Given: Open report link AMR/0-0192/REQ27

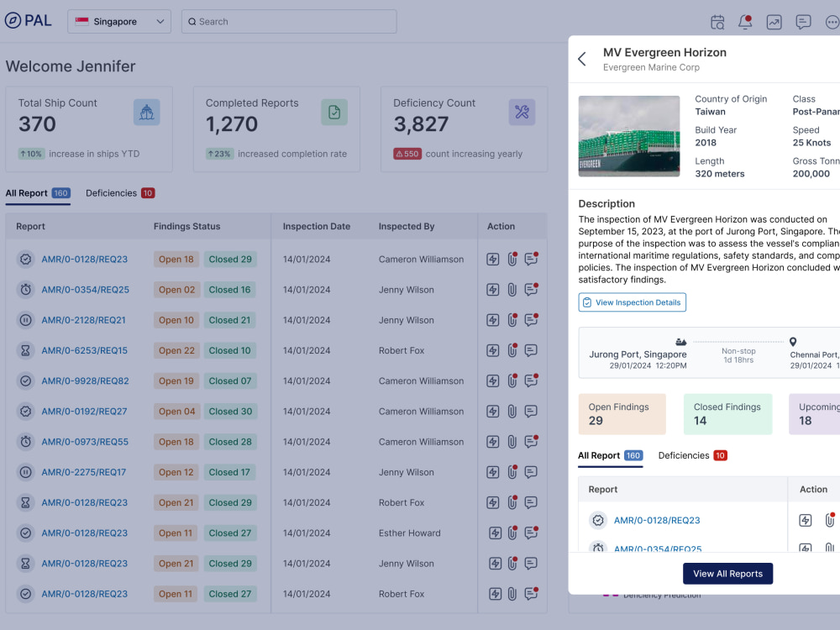Looking at the screenshot, I should coord(84,412).
